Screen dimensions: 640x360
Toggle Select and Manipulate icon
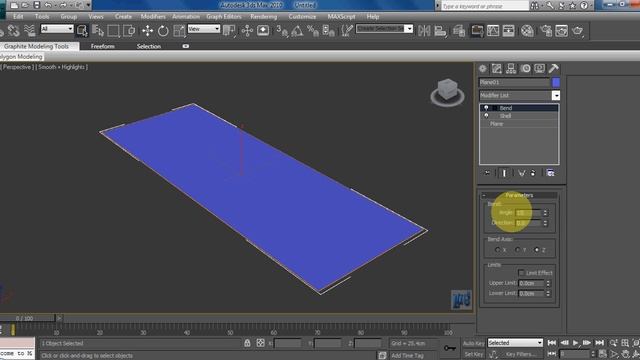tap(247, 31)
